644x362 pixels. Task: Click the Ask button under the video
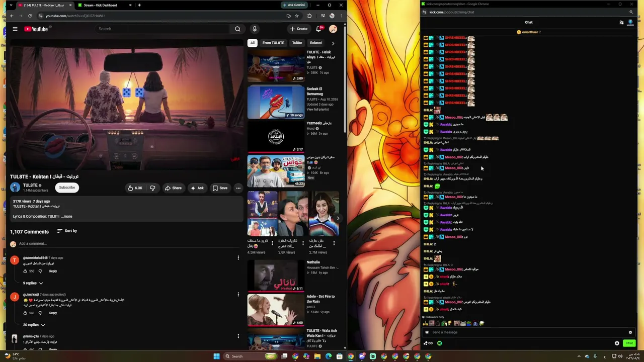coord(197,188)
